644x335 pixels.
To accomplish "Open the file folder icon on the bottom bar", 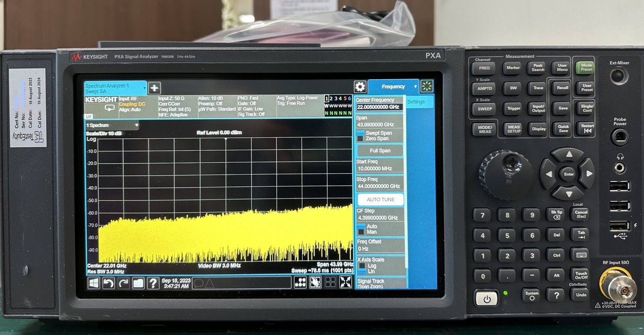I will point(138,283).
